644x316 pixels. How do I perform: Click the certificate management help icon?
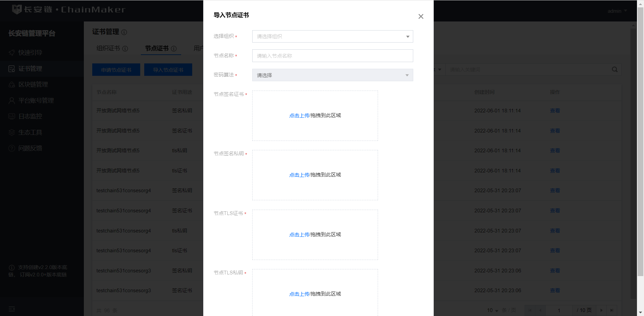(124, 32)
